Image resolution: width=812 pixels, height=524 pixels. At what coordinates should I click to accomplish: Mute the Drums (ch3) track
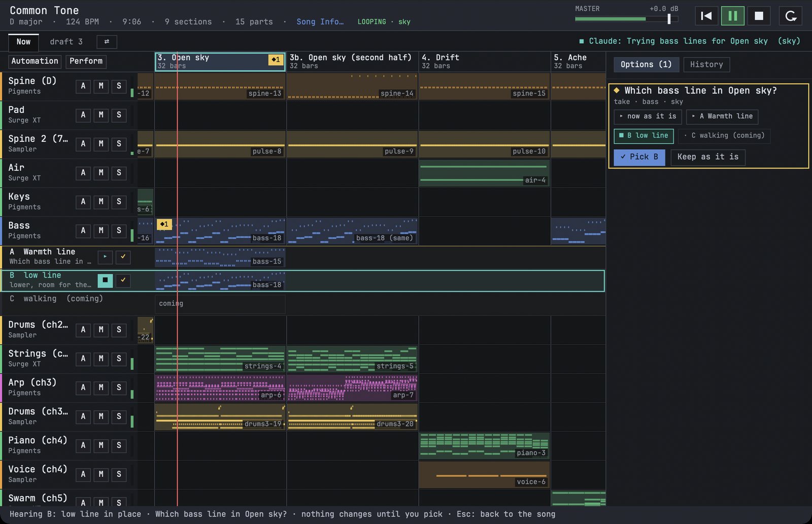[101, 416]
